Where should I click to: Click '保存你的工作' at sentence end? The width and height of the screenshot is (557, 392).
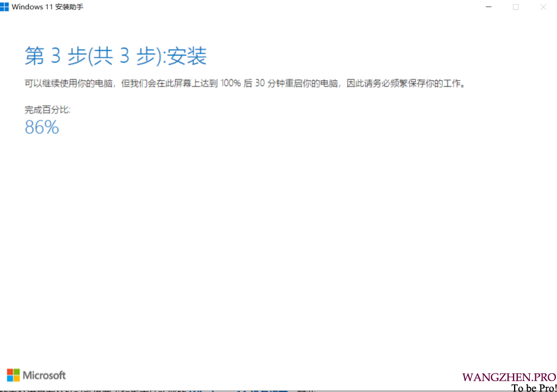(436, 84)
